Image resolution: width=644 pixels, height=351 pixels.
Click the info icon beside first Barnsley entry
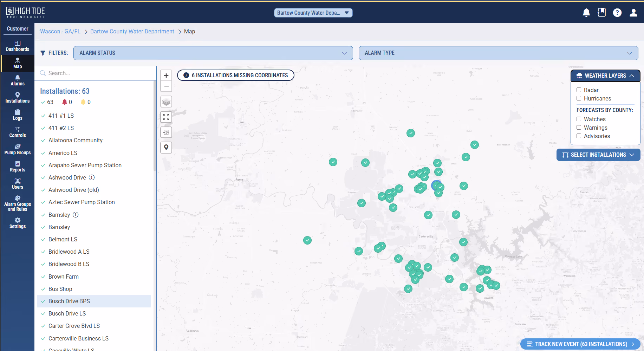76,215
